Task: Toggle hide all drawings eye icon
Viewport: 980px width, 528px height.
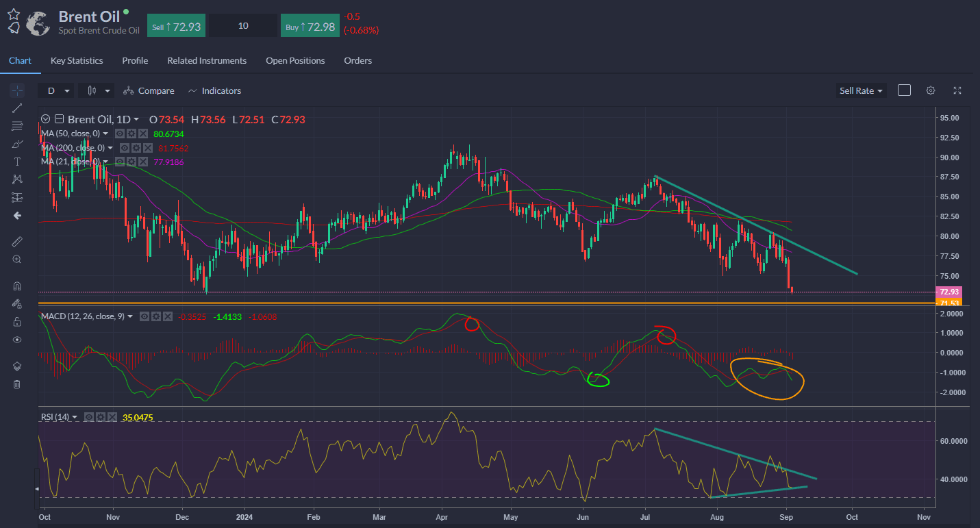Action: click(x=17, y=340)
